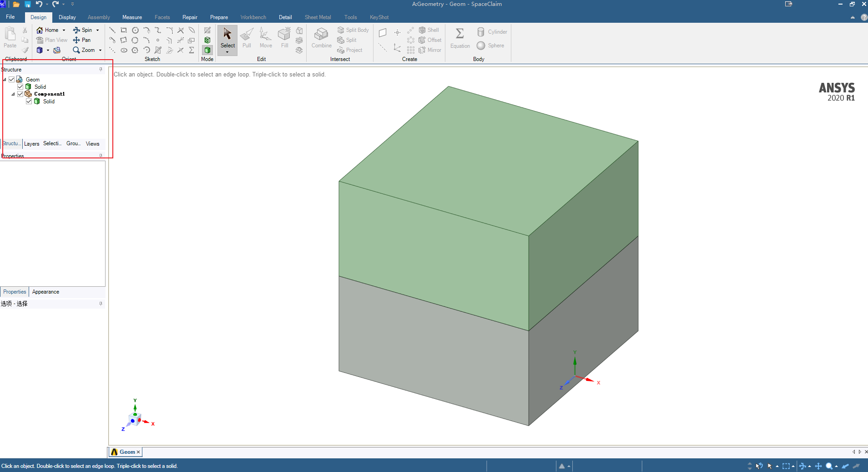
Task: Pin the Properties panel
Action: (x=101, y=156)
